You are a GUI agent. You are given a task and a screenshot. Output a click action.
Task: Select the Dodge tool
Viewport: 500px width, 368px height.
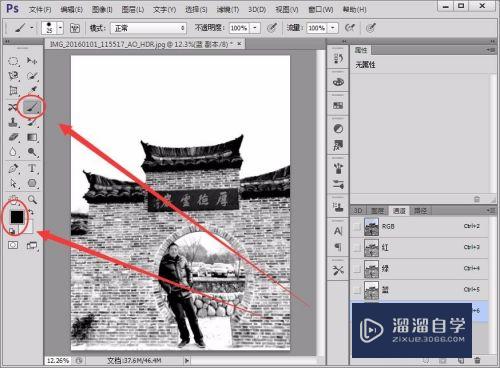(32, 152)
